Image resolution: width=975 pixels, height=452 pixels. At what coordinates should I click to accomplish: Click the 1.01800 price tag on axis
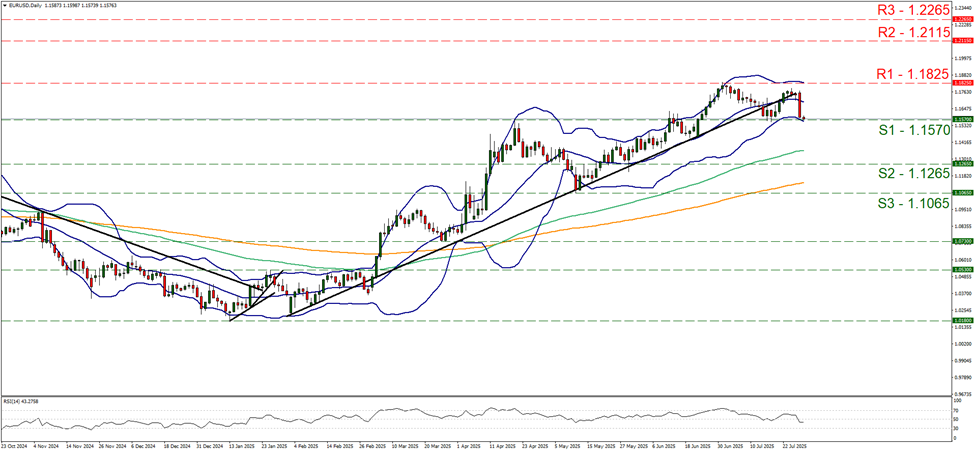[x=961, y=321]
